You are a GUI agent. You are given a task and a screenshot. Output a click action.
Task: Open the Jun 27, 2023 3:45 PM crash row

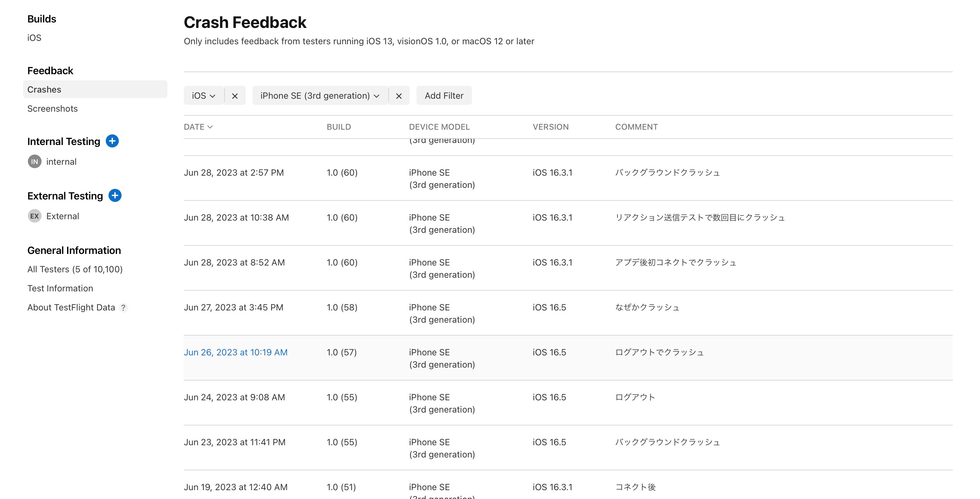tap(233, 307)
